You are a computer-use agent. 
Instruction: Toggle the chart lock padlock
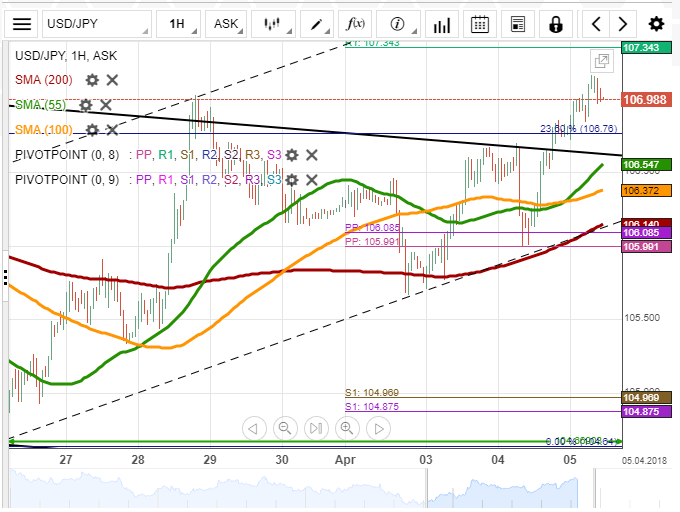click(556, 24)
